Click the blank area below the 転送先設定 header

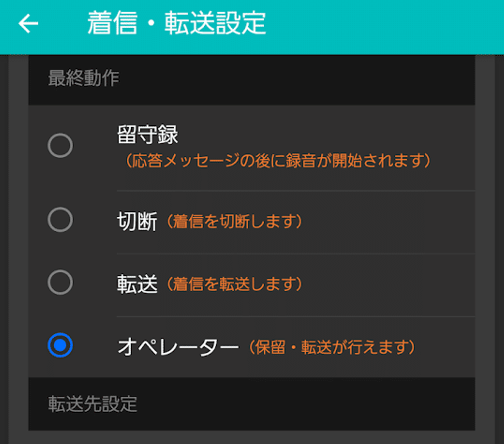tap(251, 437)
